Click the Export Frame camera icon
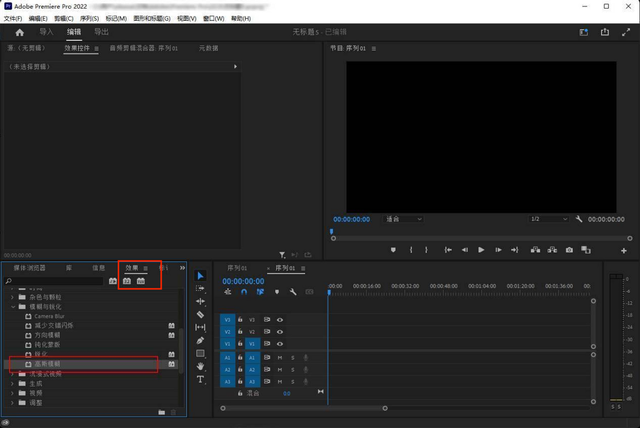 click(x=569, y=249)
